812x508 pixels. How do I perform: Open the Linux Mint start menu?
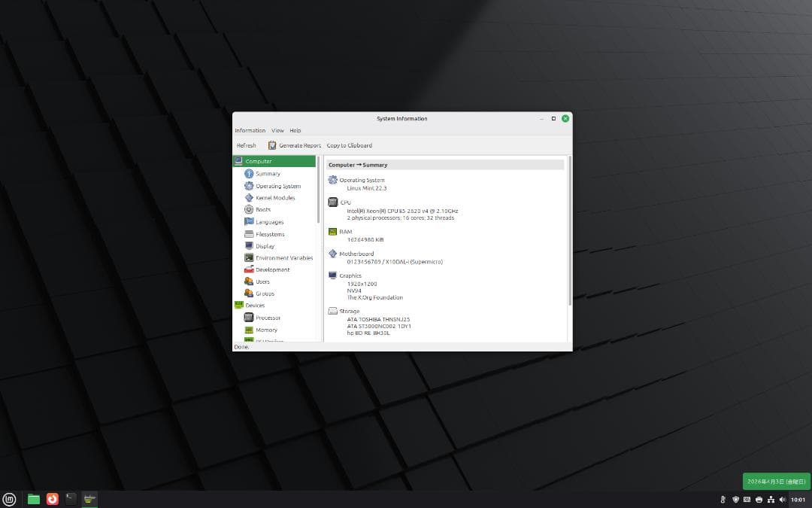click(x=9, y=499)
